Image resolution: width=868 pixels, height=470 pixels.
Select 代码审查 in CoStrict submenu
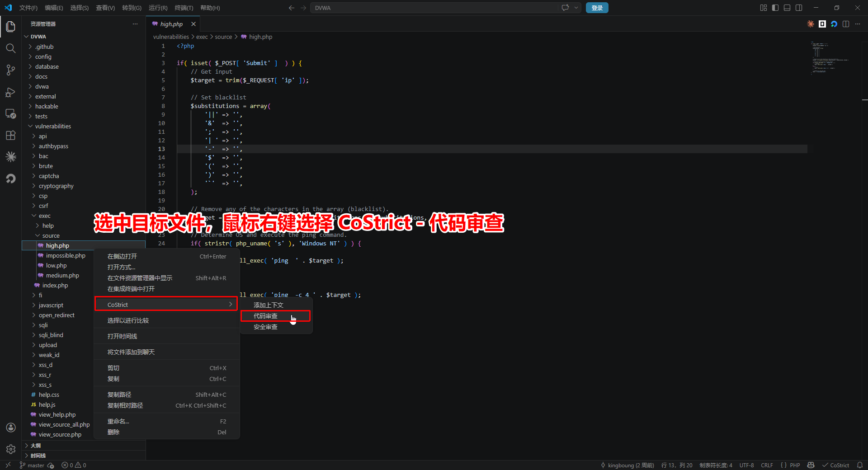pyautogui.click(x=265, y=316)
